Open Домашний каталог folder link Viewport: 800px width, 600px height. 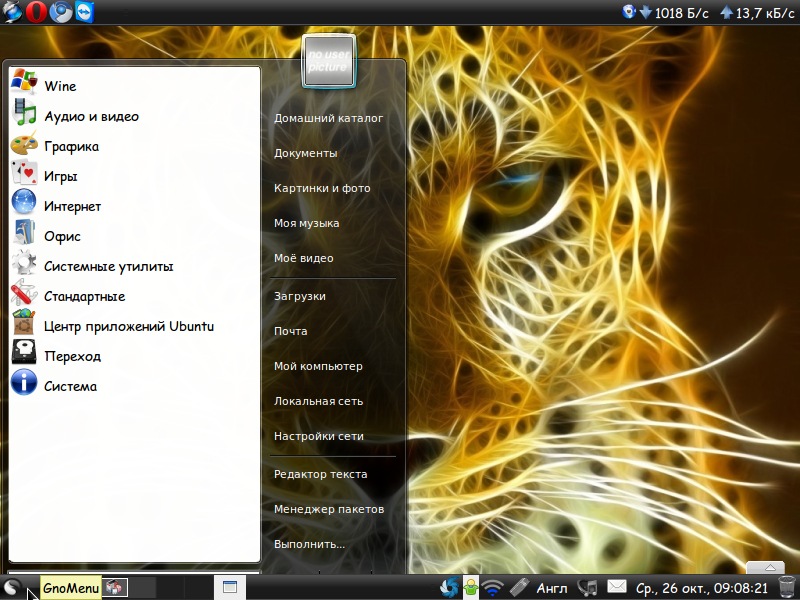click(x=328, y=118)
